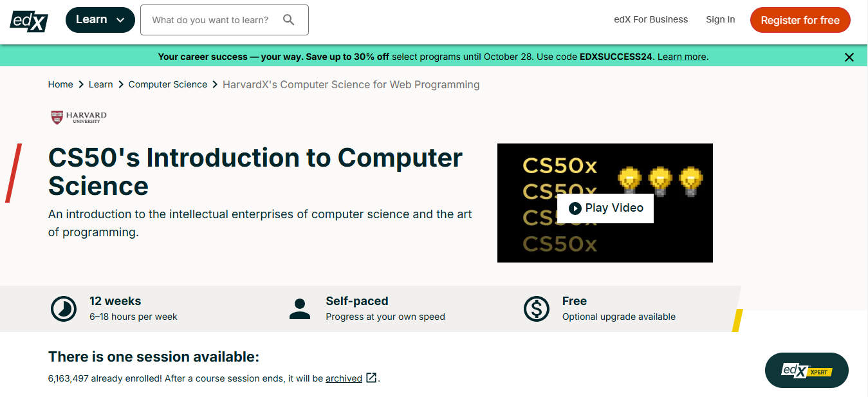This screenshot has height=397, width=868.
Task: Click the self-paced person icon
Action: pos(300,309)
